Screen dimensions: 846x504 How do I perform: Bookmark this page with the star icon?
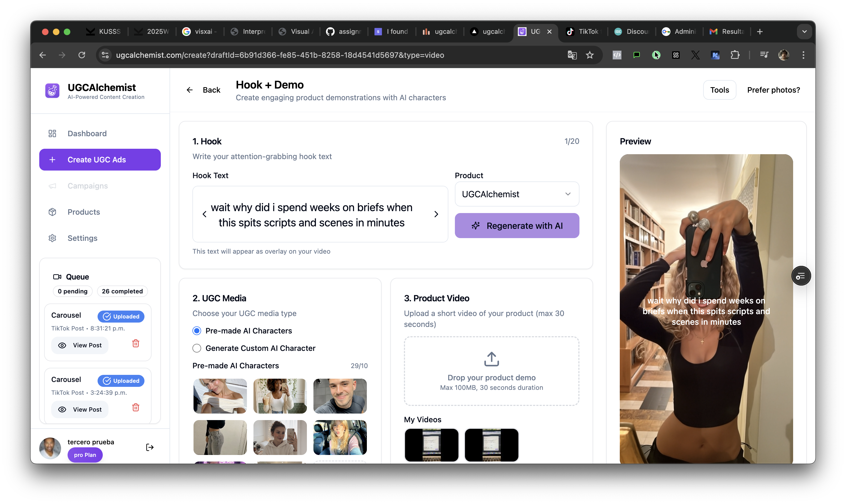tap(590, 55)
